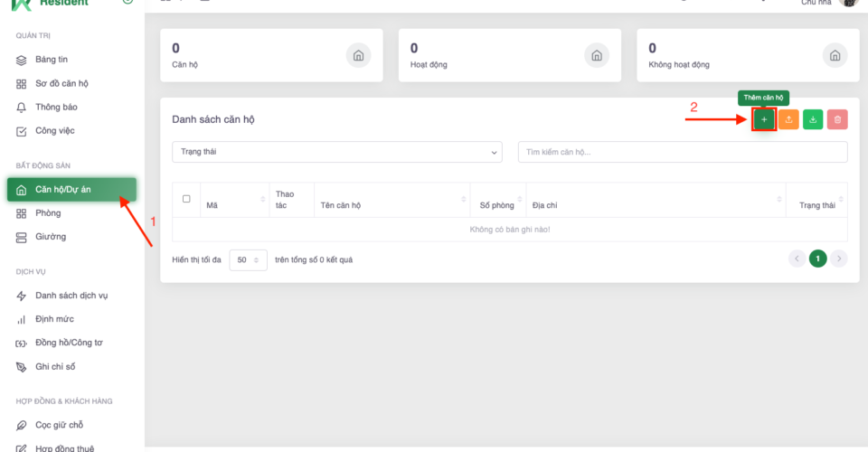868x452 pixels.
Task: Sort by Tên căn hộ column
Action: [x=392, y=206]
